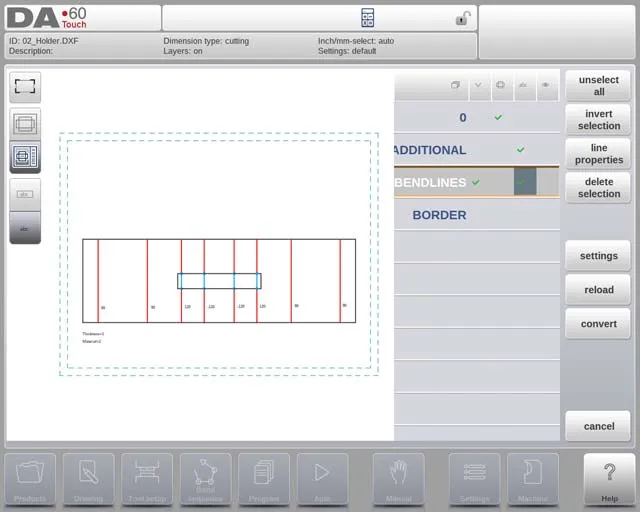Toggle the checkmark on layer 0
640x512 pixels.
pyautogui.click(x=498, y=117)
